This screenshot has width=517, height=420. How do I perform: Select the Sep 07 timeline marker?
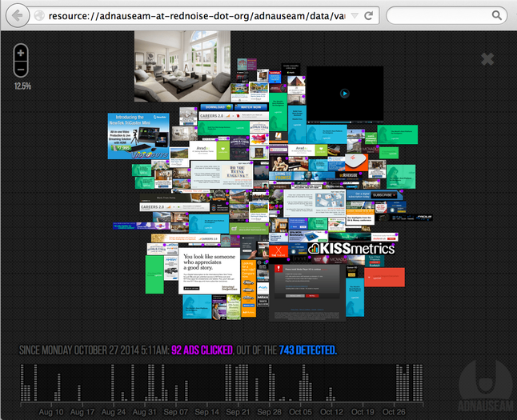click(176, 412)
